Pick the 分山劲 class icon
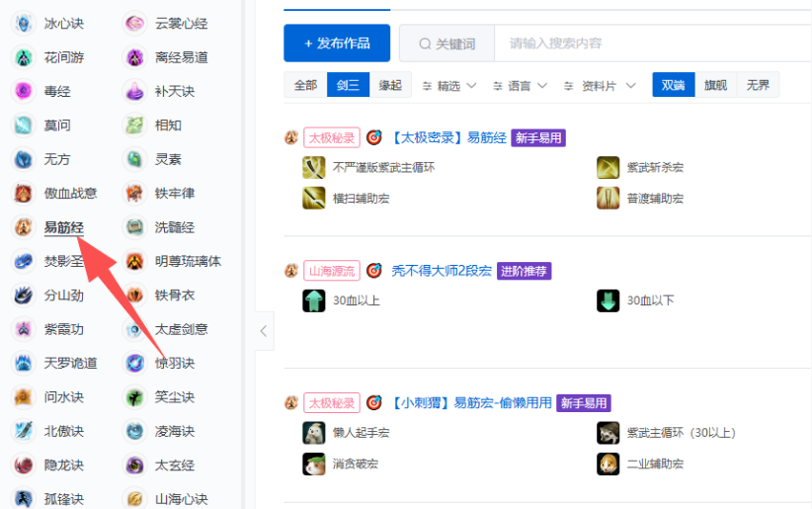Screen dimensions: 812x509 [x=24, y=295]
